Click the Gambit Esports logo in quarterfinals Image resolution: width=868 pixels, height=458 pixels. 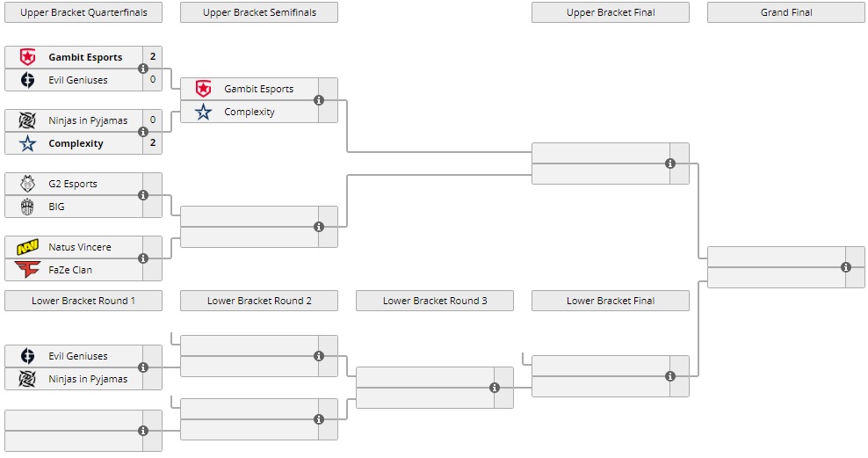point(27,57)
